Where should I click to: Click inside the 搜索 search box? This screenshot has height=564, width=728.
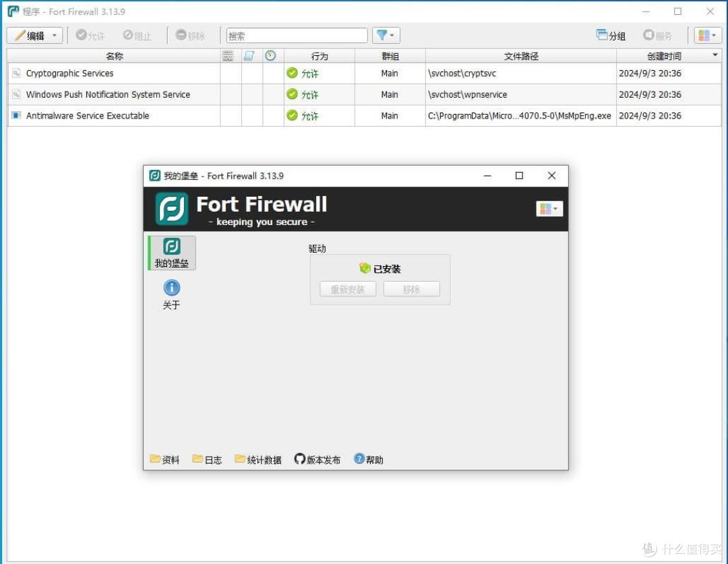tap(297, 35)
